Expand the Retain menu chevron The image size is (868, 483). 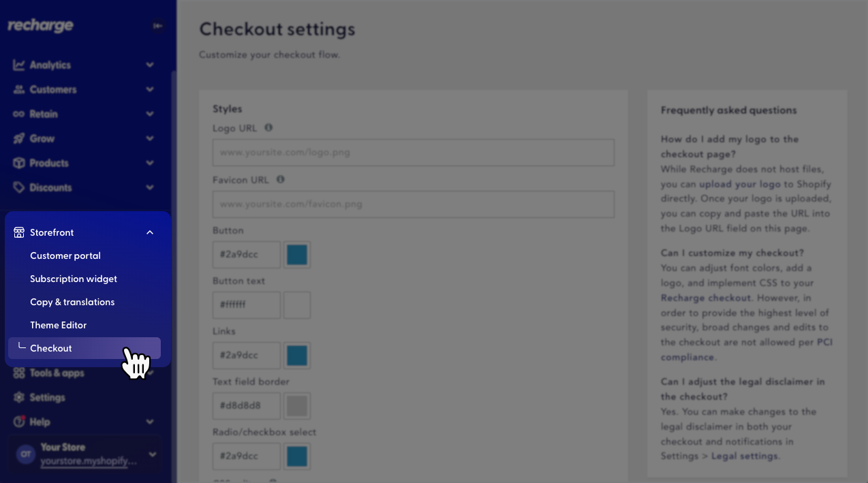point(150,114)
